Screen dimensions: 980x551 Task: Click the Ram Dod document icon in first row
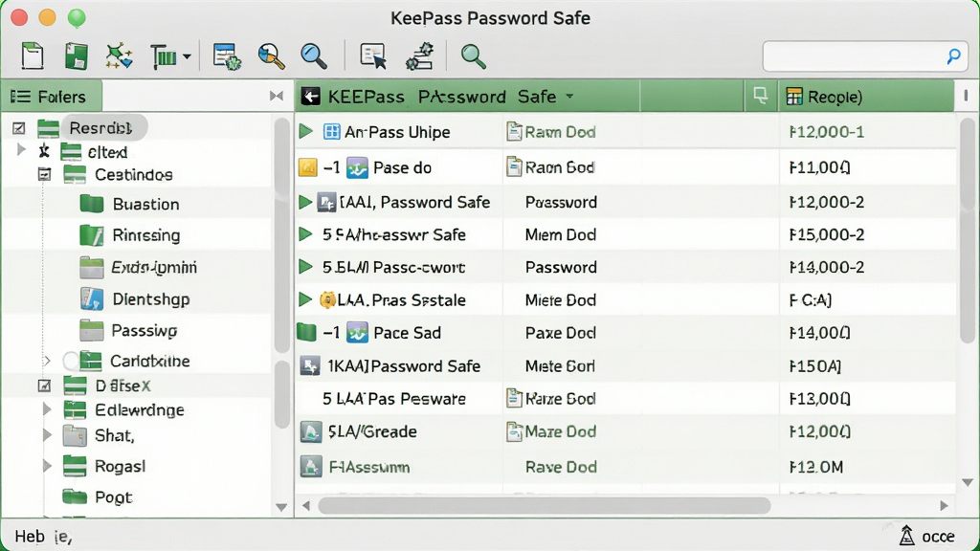pyautogui.click(x=514, y=132)
